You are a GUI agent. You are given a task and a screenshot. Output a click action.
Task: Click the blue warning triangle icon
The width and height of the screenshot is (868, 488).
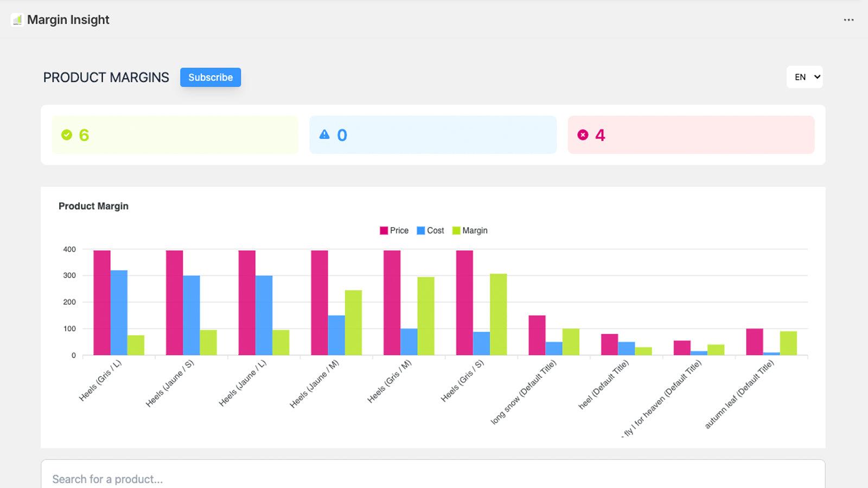(x=324, y=134)
